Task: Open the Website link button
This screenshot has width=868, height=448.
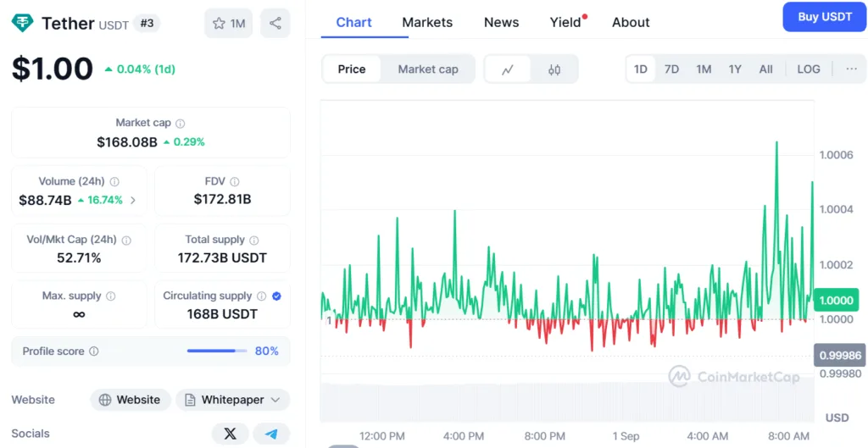Action: (130, 400)
